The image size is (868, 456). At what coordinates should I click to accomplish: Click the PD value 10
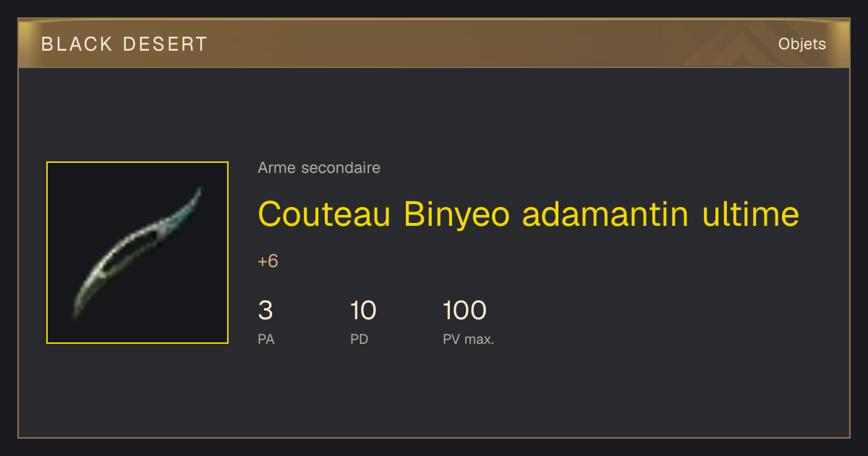(363, 311)
